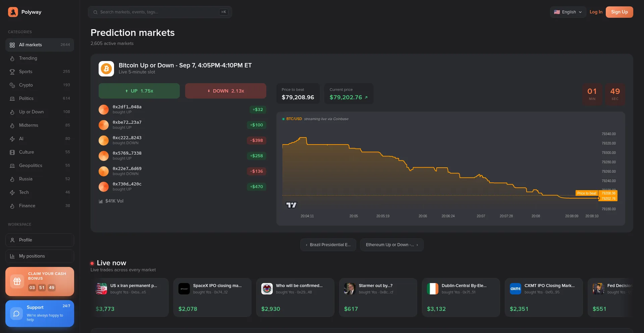644x333 pixels.
Task: Click the +$258 trade amount badge
Action: click(x=257, y=156)
